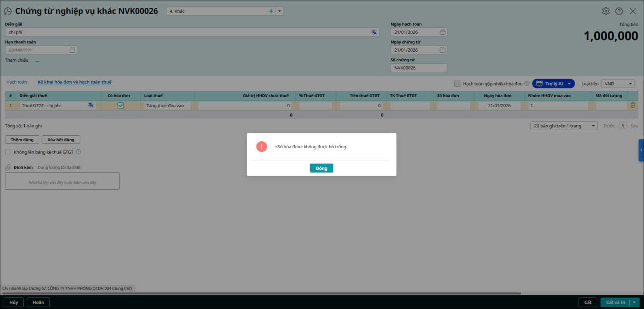Click the Hoãn button
The height and width of the screenshot is (309, 644).
pyautogui.click(x=38, y=302)
